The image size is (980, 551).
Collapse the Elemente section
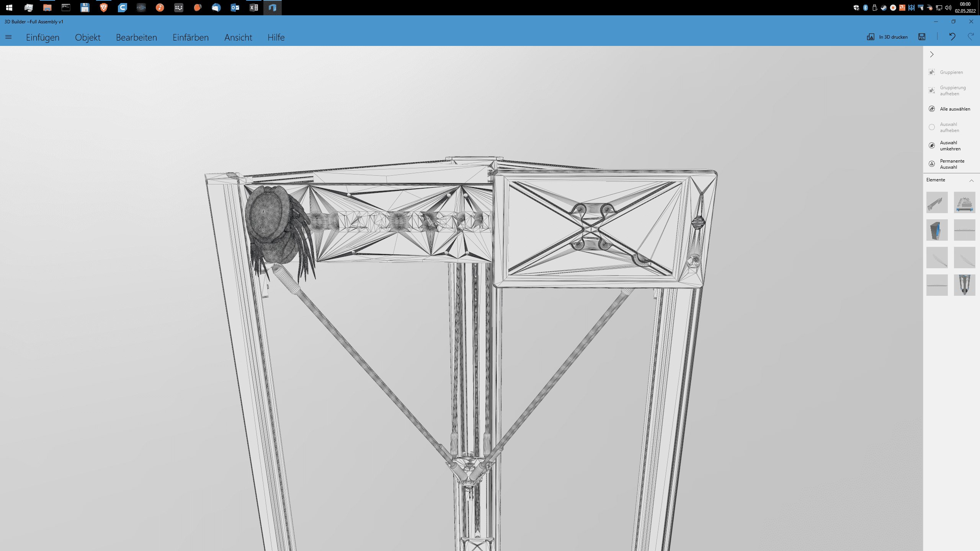[971, 180]
